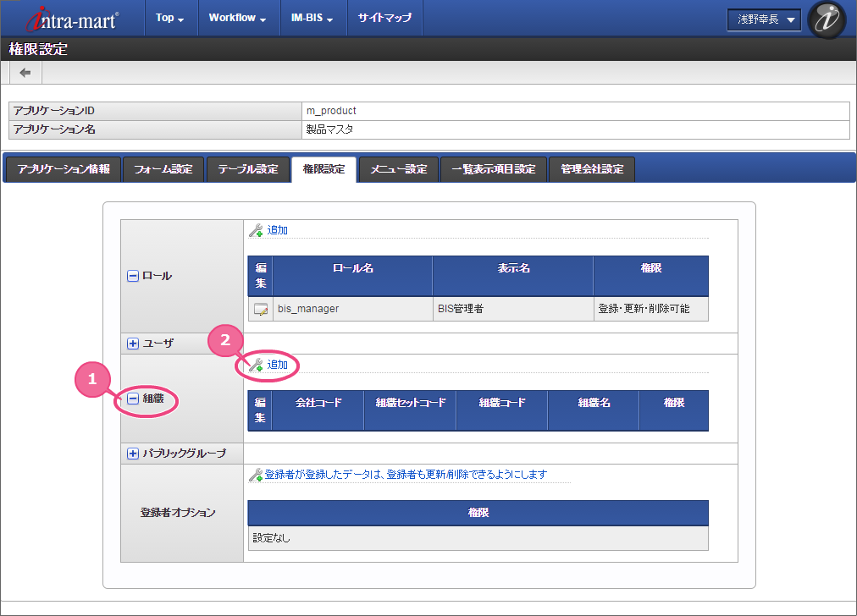Click the 登録者オプション label
This screenshot has width=857, height=616.
pos(178,513)
